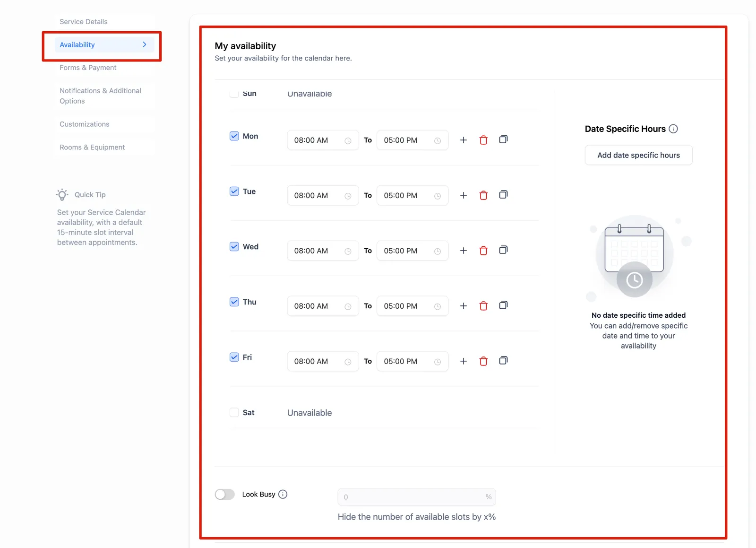756x548 pixels.
Task: Open Wednesday end time 05:00 PM picker
Action: 412,251
